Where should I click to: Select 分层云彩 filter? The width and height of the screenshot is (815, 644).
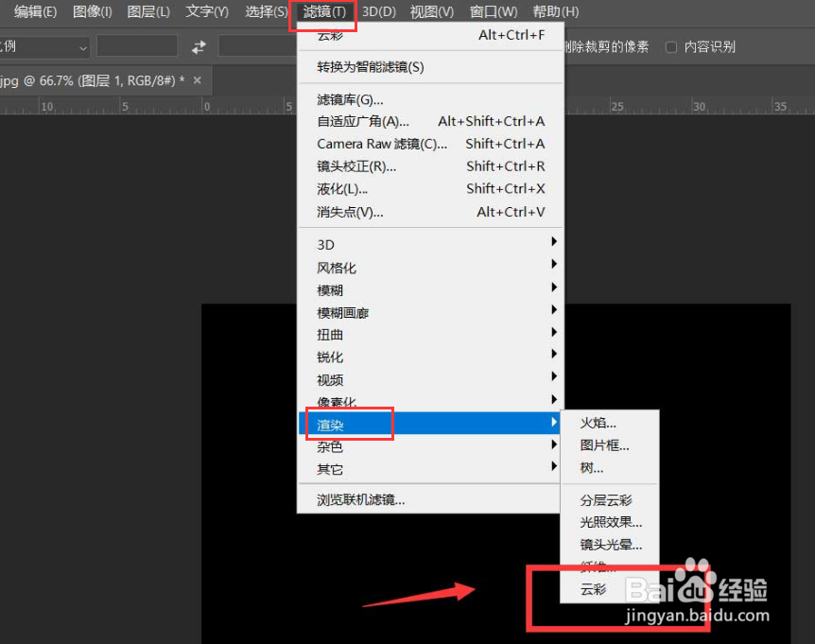pyautogui.click(x=610, y=500)
